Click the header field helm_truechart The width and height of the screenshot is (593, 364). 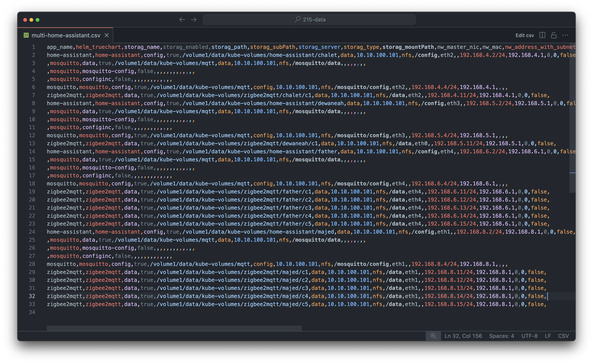coord(98,47)
